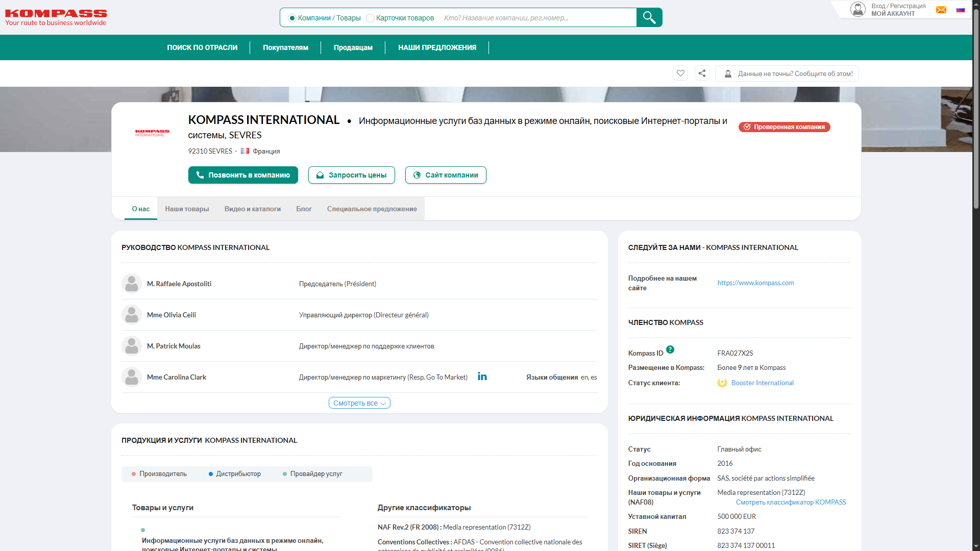Add company to favorites with heart icon
Viewport: 980px width, 551px height.
[x=680, y=73]
